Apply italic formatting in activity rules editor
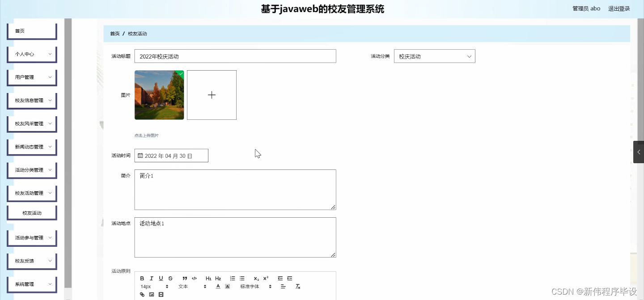The height and width of the screenshot is (300, 644). pos(151,278)
